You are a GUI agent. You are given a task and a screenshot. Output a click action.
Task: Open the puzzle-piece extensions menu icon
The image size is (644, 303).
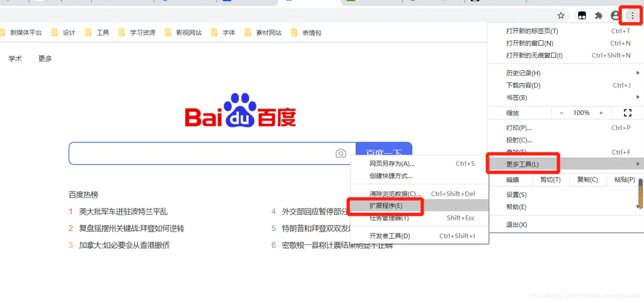pos(599,16)
